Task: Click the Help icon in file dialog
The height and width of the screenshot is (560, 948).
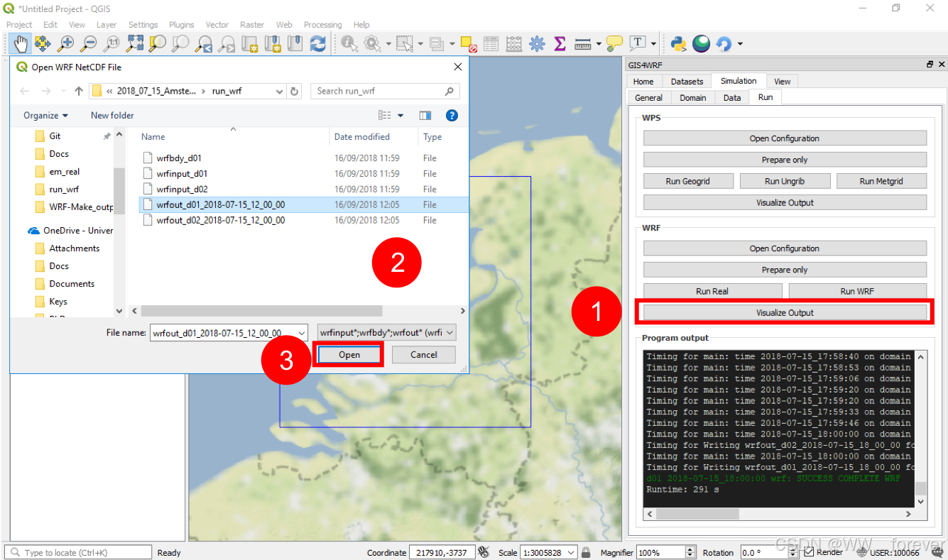Action: pos(451,115)
